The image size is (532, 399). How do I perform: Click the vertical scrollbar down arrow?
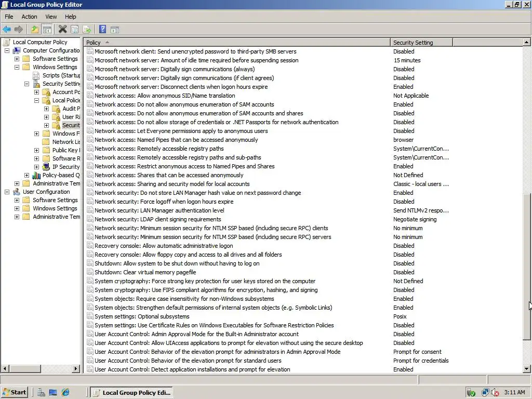527,369
